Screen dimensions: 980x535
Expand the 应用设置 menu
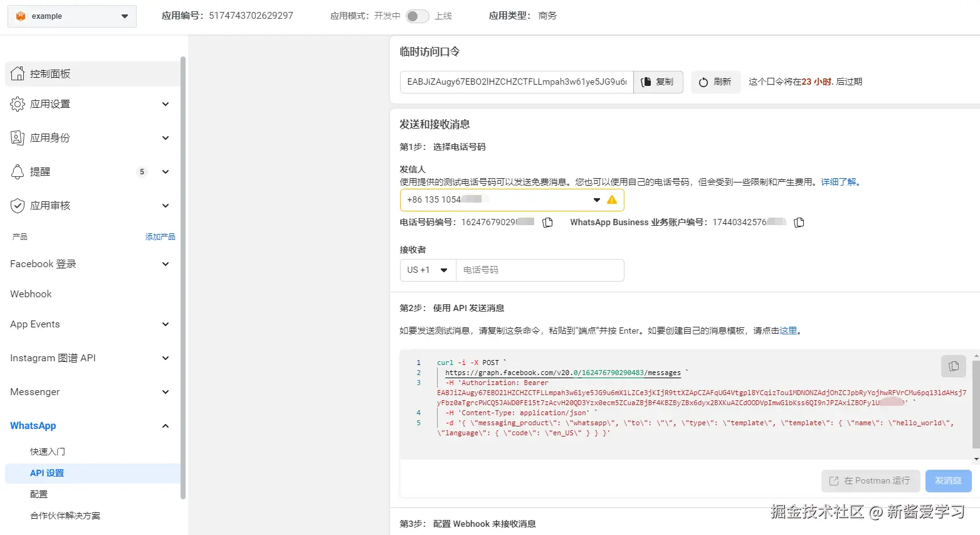point(166,104)
